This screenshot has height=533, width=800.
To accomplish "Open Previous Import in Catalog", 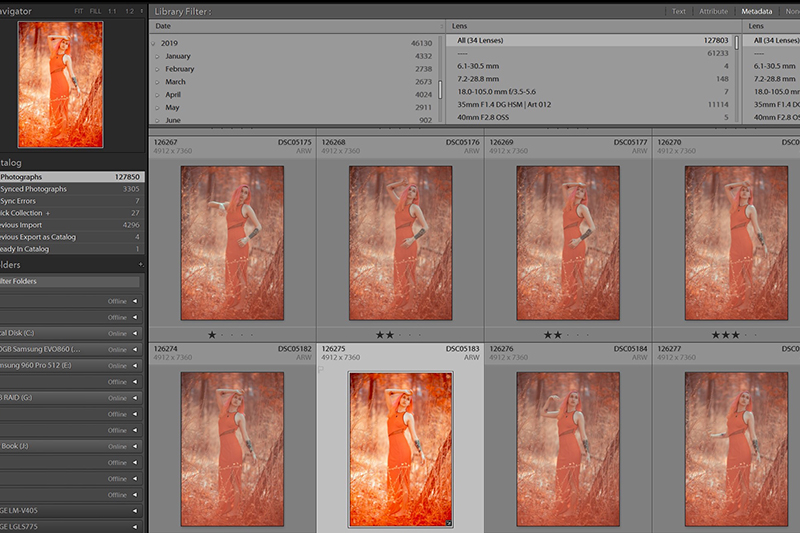I will [x=71, y=225].
